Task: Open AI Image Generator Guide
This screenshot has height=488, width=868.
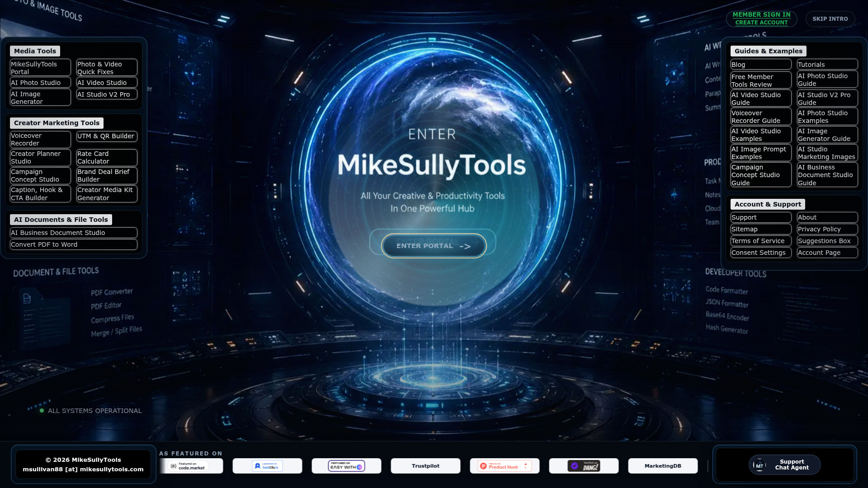Action: click(x=827, y=135)
